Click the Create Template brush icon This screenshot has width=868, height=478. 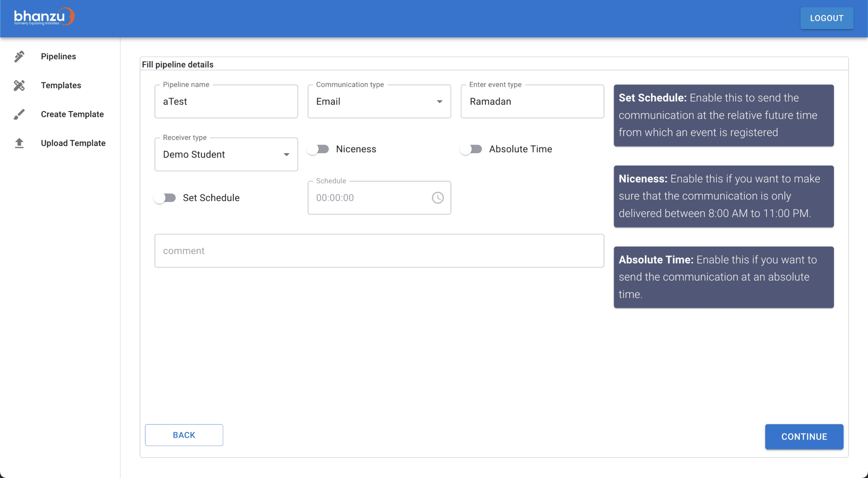click(x=19, y=114)
